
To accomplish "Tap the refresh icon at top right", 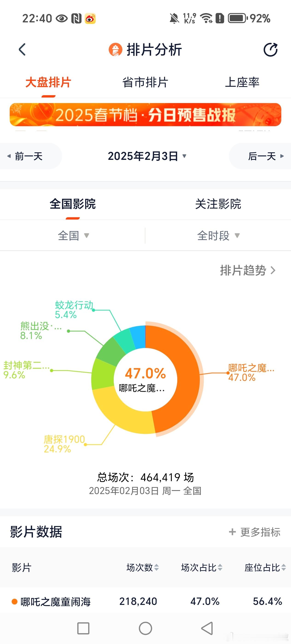I will pyautogui.click(x=271, y=49).
